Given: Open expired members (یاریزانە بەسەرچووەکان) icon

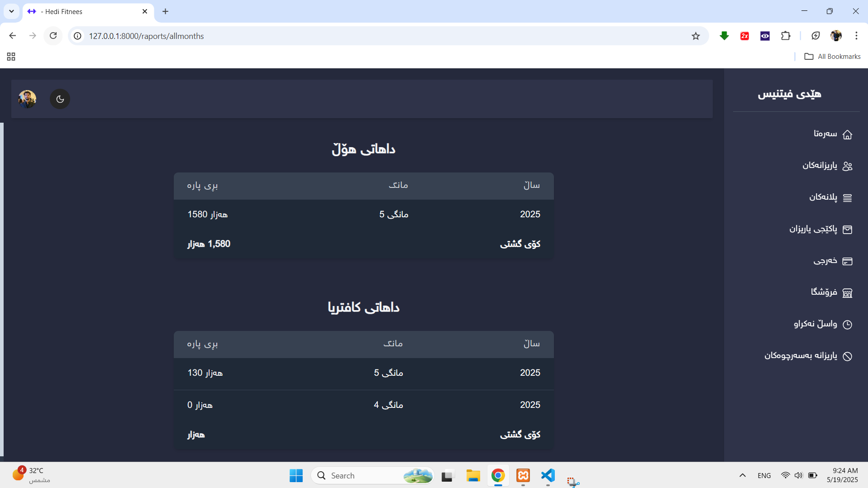Looking at the screenshot, I should tap(847, 356).
